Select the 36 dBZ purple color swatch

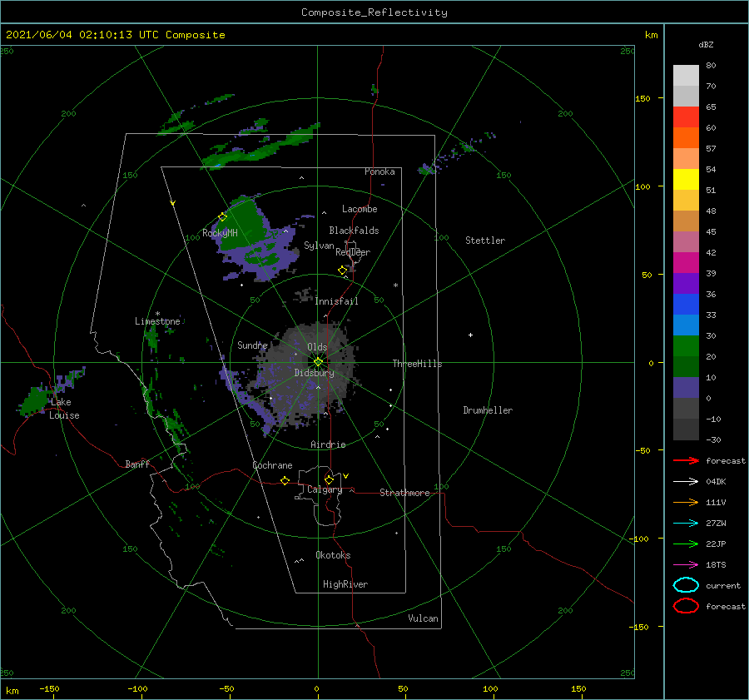click(x=686, y=283)
